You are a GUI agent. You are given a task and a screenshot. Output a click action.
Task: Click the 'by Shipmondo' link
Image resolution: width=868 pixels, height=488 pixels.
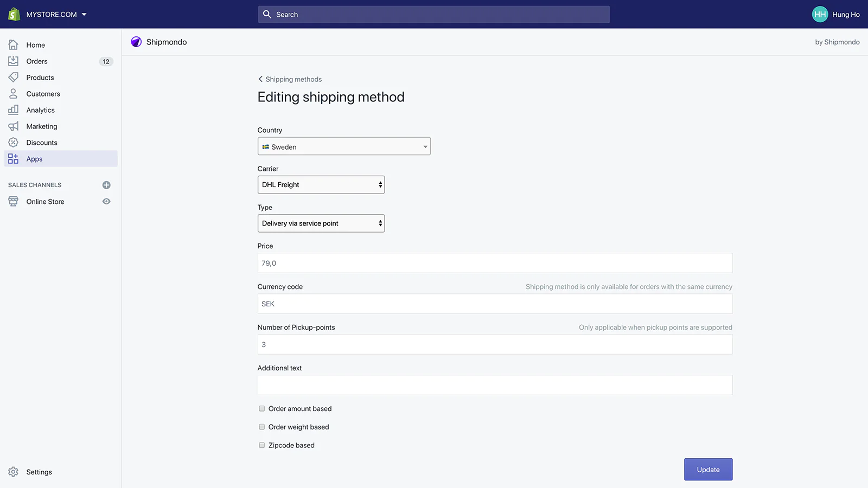coord(837,42)
